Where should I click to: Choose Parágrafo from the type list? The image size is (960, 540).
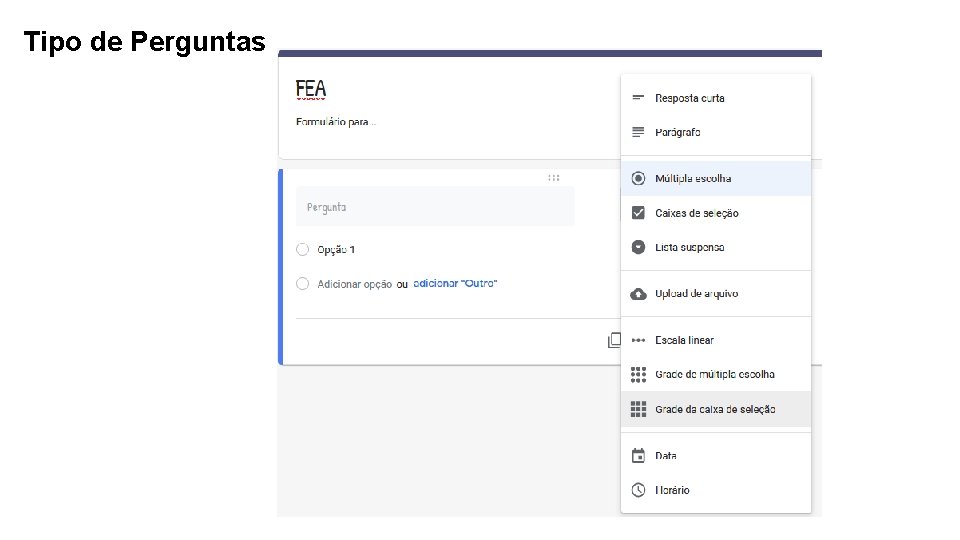coord(716,132)
